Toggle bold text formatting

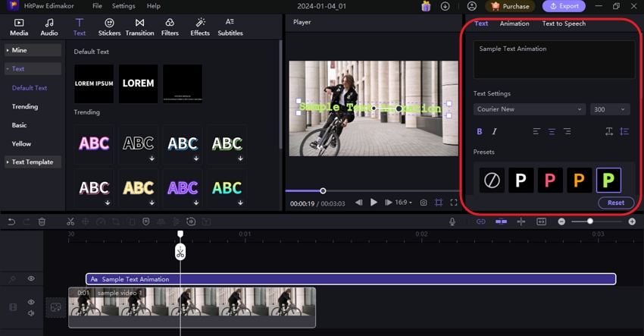pos(479,132)
